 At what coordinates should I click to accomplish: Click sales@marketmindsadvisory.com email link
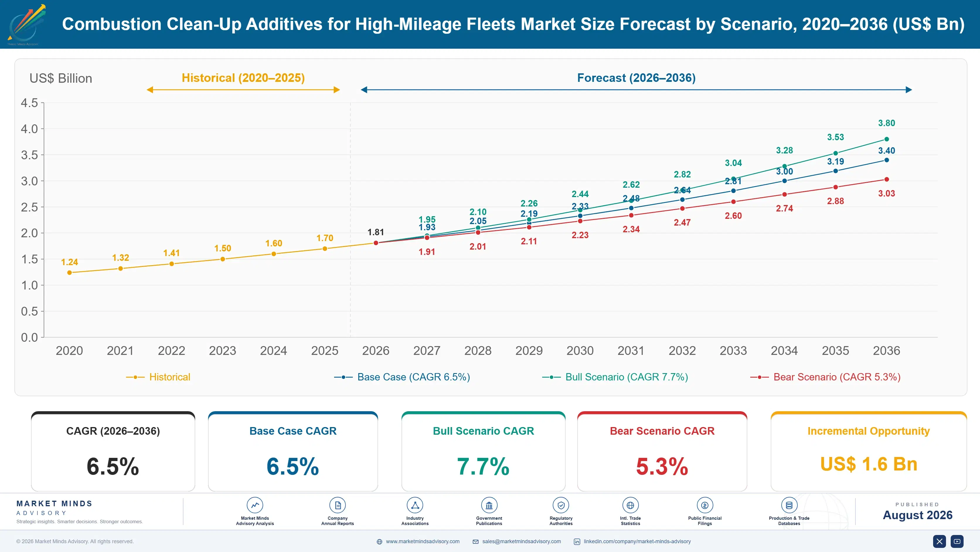click(522, 541)
